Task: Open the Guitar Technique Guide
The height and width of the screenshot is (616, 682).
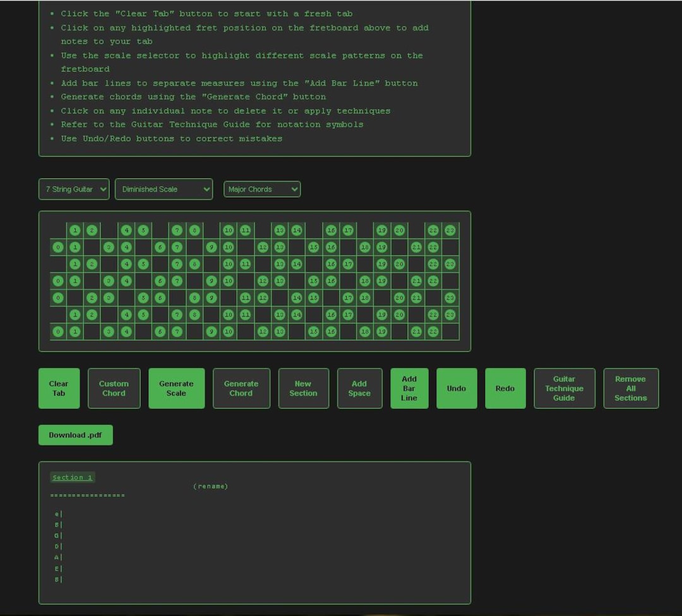Action: click(x=564, y=388)
